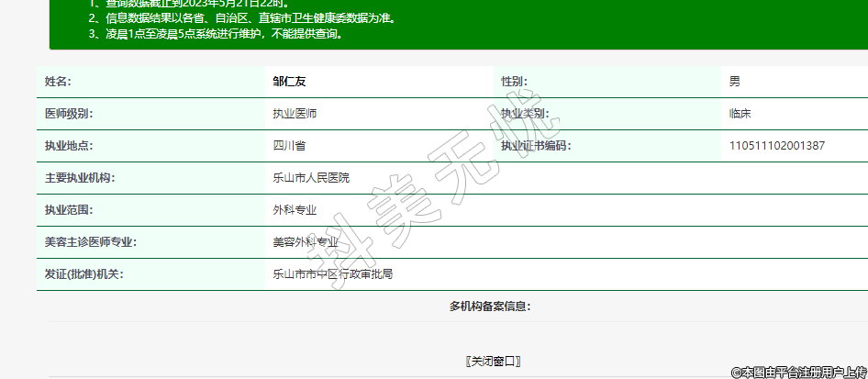This screenshot has width=868, height=379.
Task: Click the 执业医师 level value
Action: [x=295, y=114]
